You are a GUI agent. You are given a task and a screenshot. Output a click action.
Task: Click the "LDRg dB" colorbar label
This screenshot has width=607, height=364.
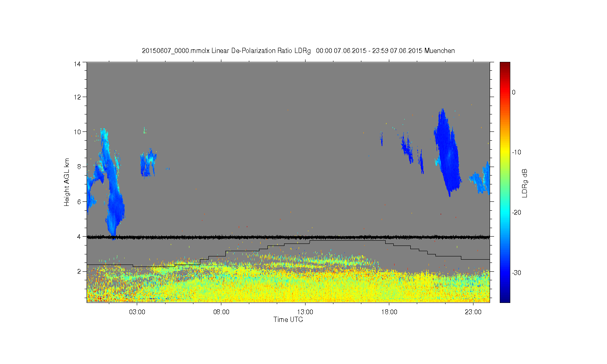[525, 183]
